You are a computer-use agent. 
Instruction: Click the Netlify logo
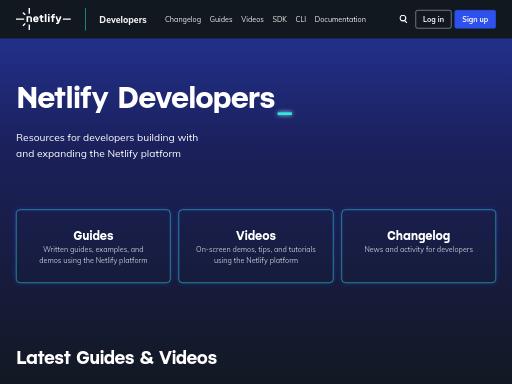click(43, 19)
